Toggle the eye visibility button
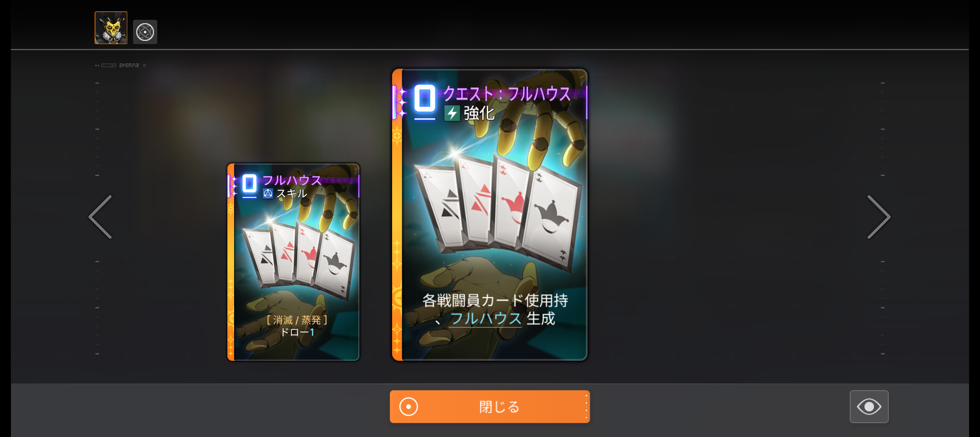The height and width of the screenshot is (437, 980). tap(869, 406)
